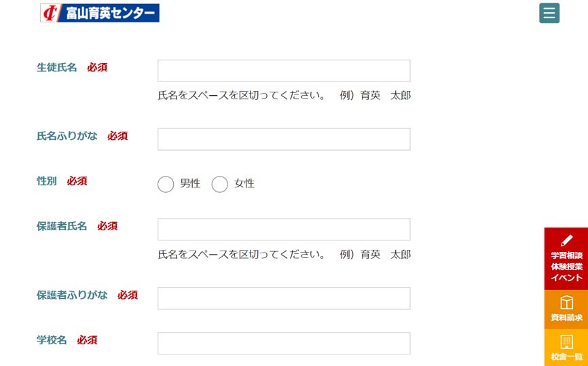Click the 男性 label text
Screen dimensions: 588x366
tap(190, 183)
